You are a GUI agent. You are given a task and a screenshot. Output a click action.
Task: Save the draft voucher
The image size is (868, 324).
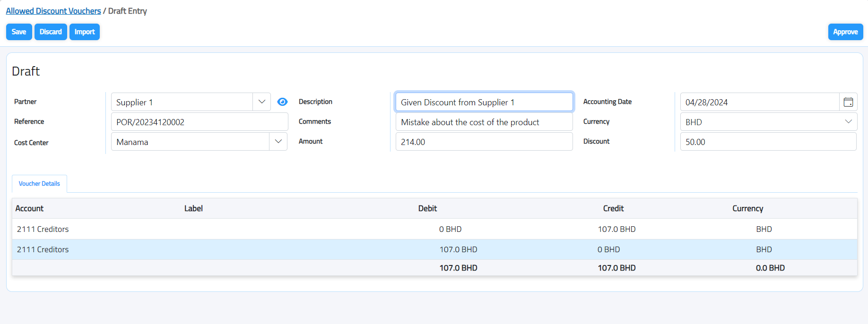(19, 32)
